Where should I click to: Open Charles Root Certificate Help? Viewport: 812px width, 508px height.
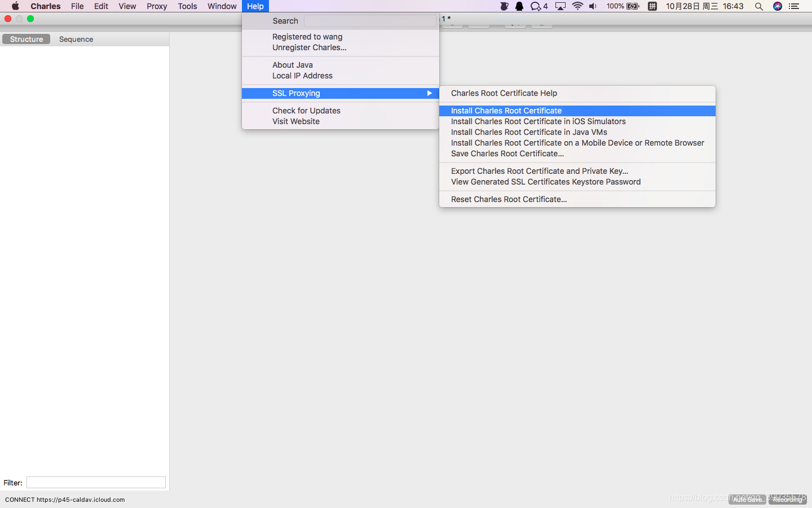(577, 93)
